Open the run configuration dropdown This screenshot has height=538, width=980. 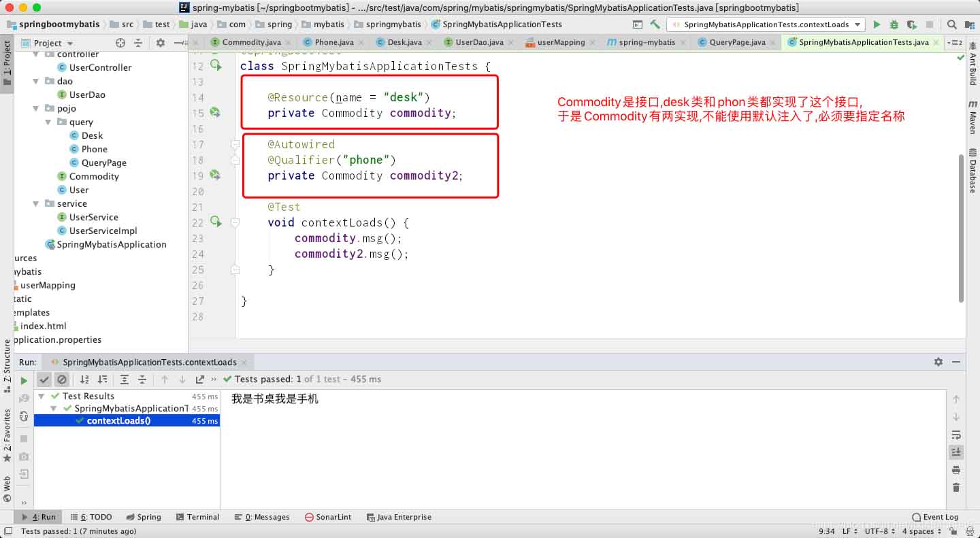click(766, 24)
